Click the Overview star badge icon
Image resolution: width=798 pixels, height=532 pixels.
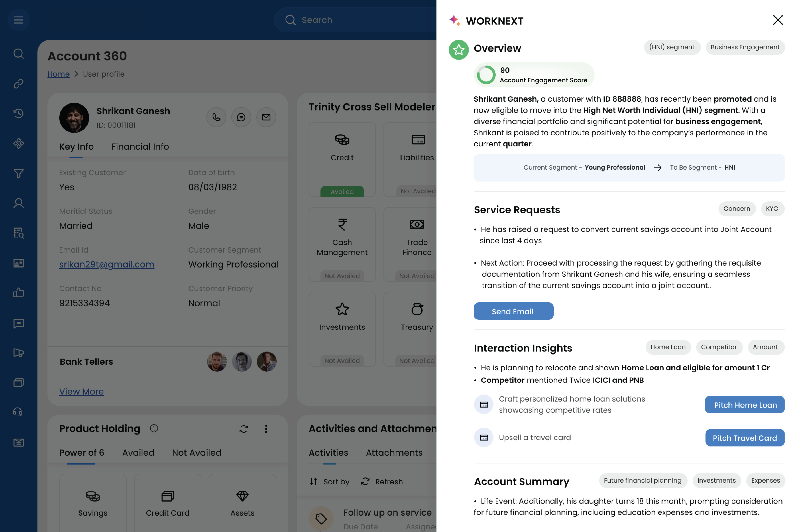[459, 50]
